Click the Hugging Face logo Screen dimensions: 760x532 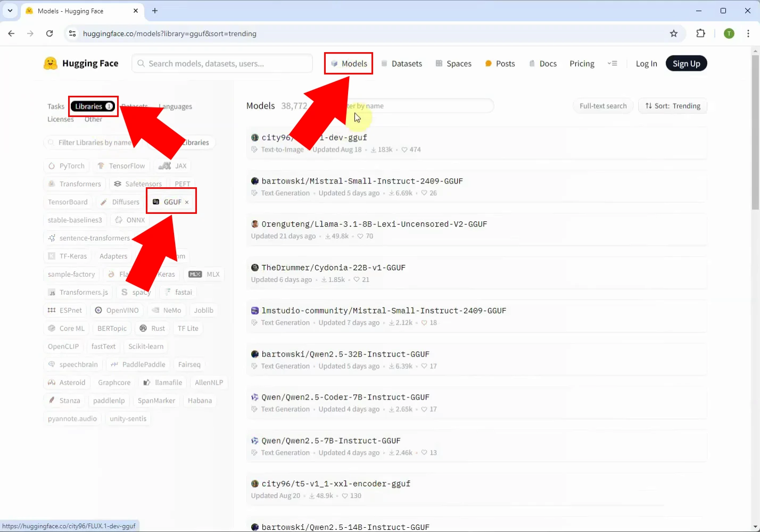click(x=81, y=63)
